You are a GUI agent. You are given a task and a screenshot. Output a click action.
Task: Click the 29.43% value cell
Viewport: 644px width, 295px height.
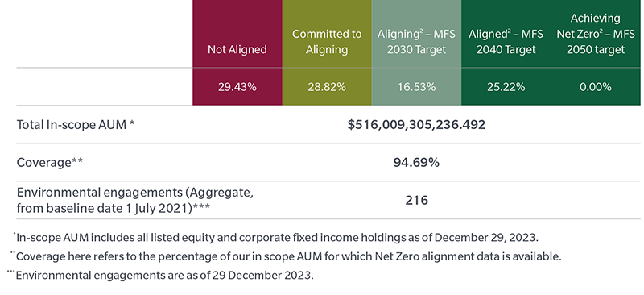(x=237, y=87)
